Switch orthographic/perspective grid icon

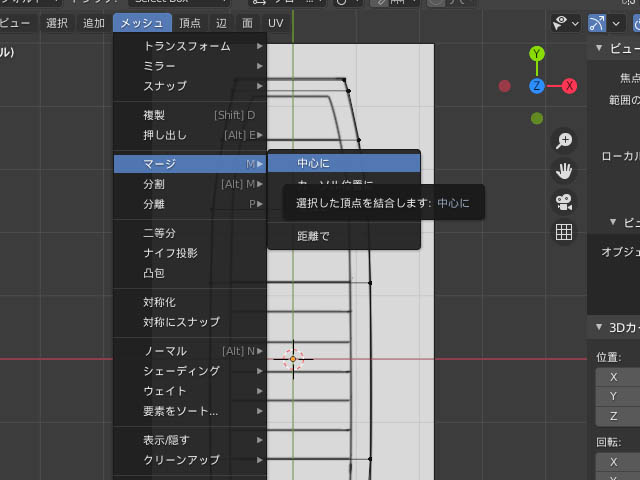[x=564, y=232]
